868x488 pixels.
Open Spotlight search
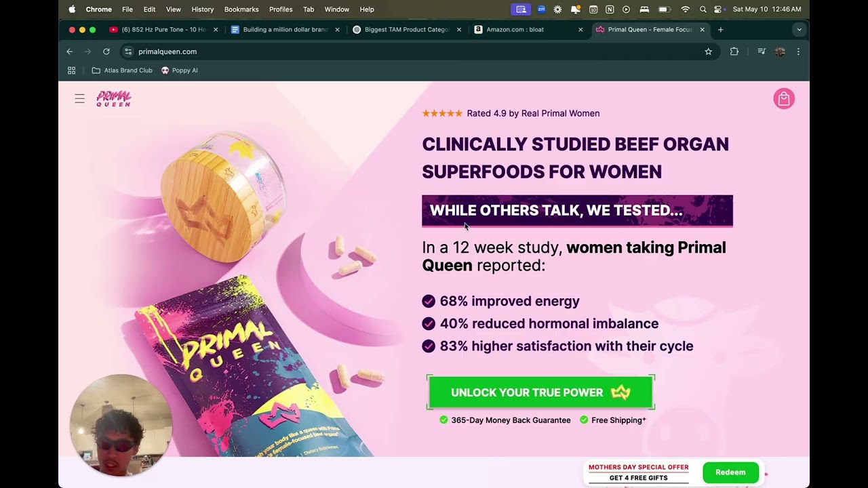703,9
